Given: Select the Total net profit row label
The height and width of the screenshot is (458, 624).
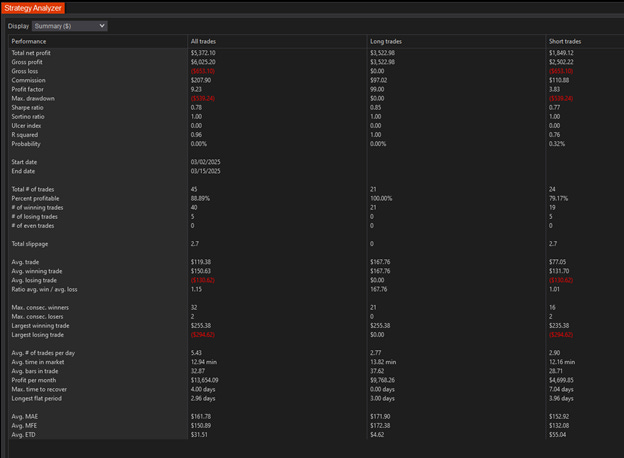Looking at the screenshot, I should click(x=31, y=53).
